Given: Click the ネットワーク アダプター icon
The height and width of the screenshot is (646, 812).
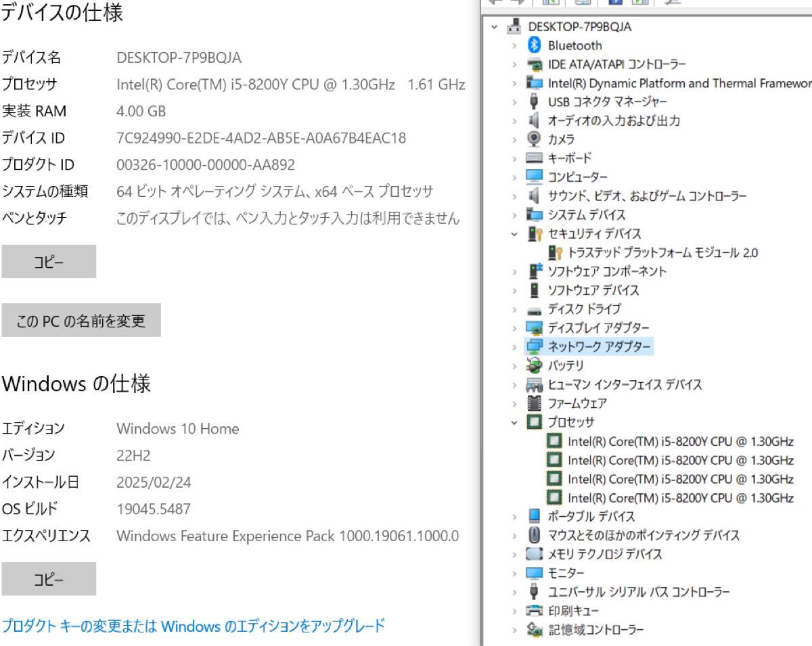Looking at the screenshot, I should [535, 347].
